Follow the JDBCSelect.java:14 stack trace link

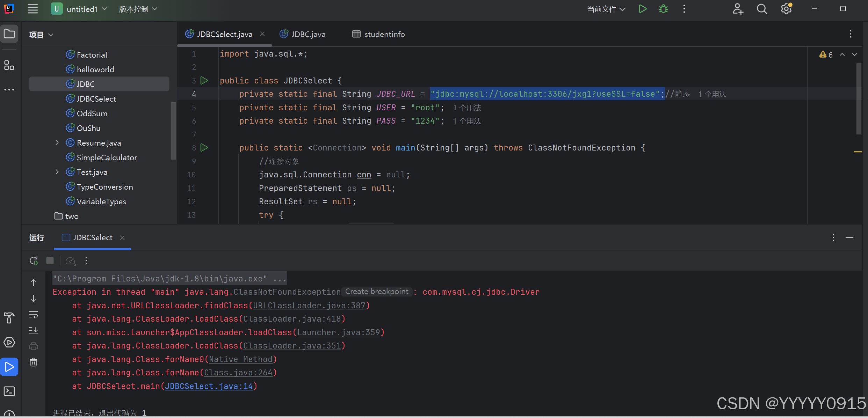click(209, 386)
